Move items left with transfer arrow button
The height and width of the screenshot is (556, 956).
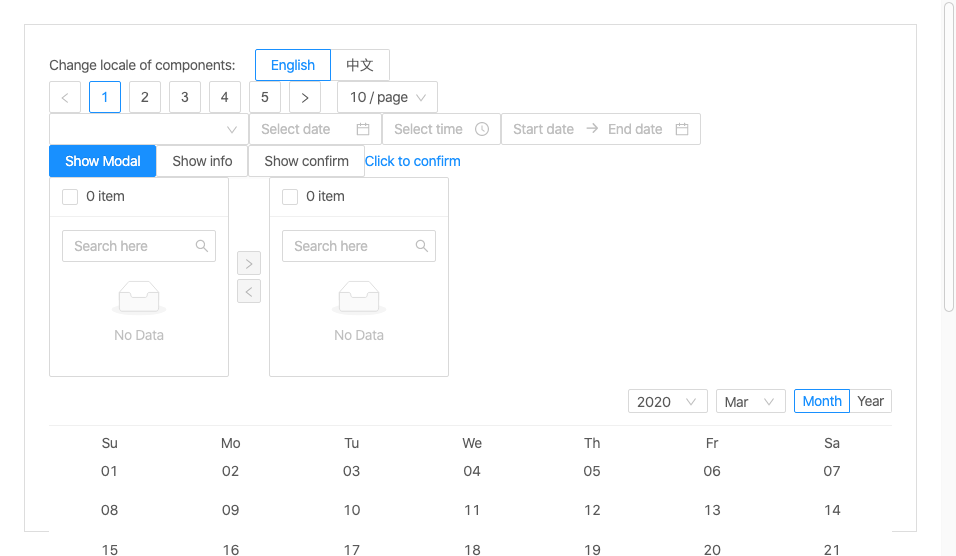point(249,291)
